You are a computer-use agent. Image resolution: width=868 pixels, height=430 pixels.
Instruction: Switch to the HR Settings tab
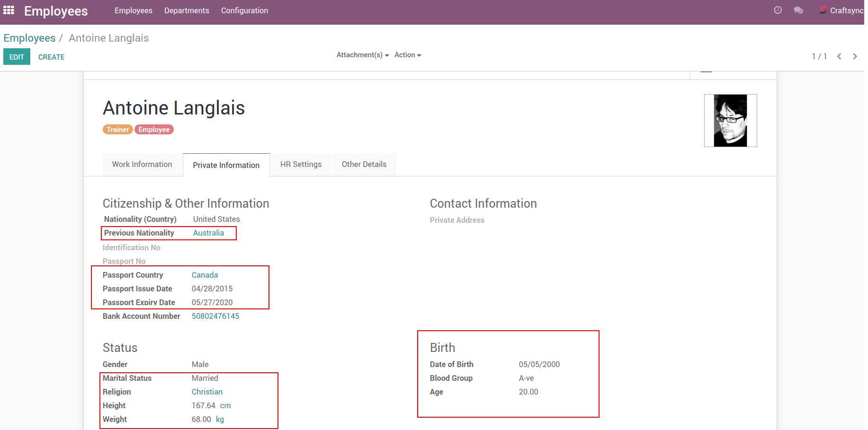[x=301, y=164]
